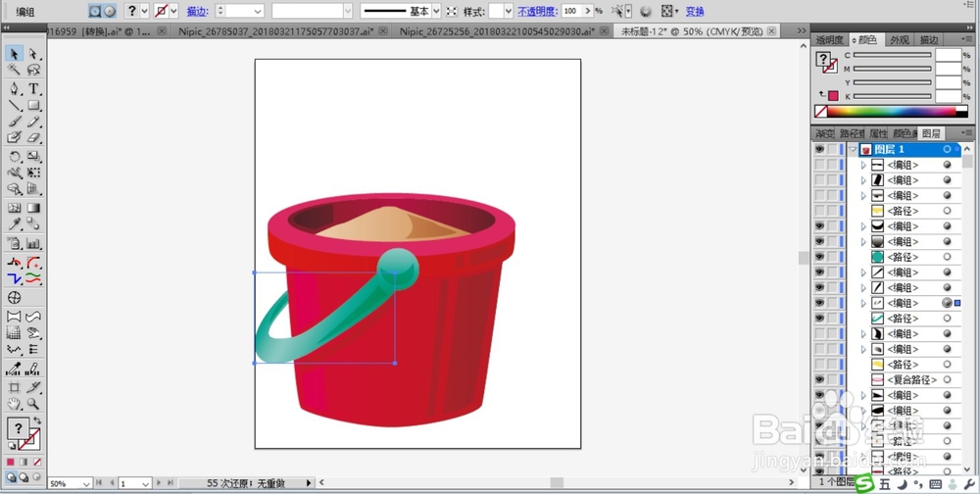Switch to the Nipic_26725256 document tab
The width and height of the screenshot is (980, 494).
(498, 30)
